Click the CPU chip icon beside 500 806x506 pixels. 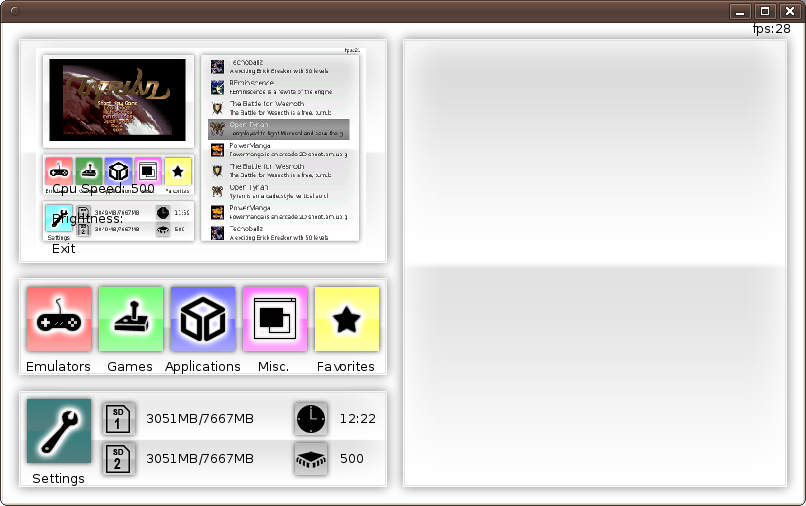pyautogui.click(x=311, y=459)
